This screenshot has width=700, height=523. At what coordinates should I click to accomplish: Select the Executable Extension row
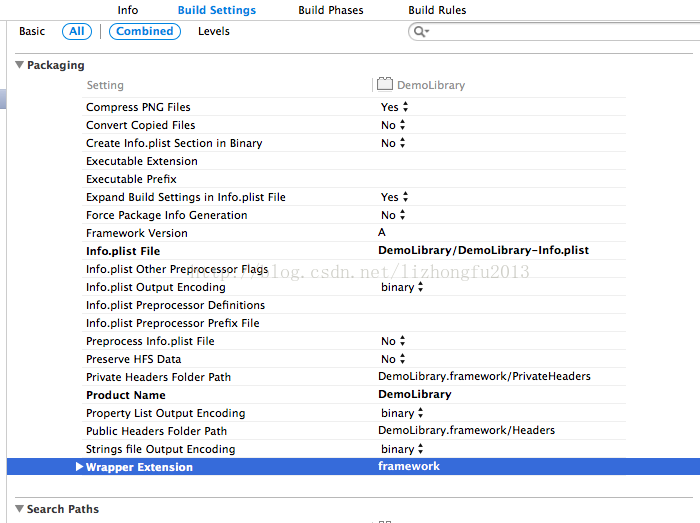[354, 161]
